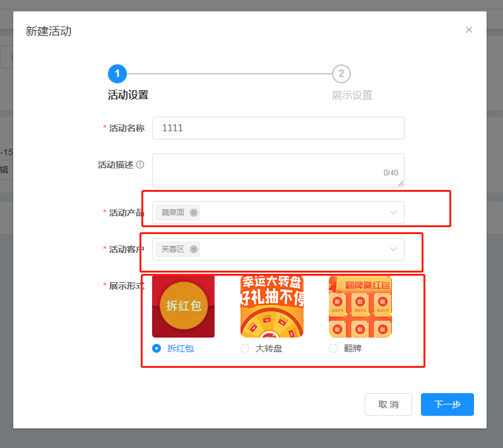Click the 芙蓉区 tag text
This screenshot has width=503, height=448.
pyautogui.click(x=173, y=249)
